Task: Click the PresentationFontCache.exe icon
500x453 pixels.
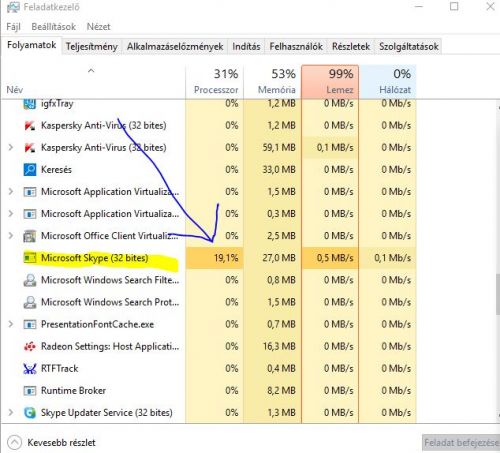Action: pos(30,324)
